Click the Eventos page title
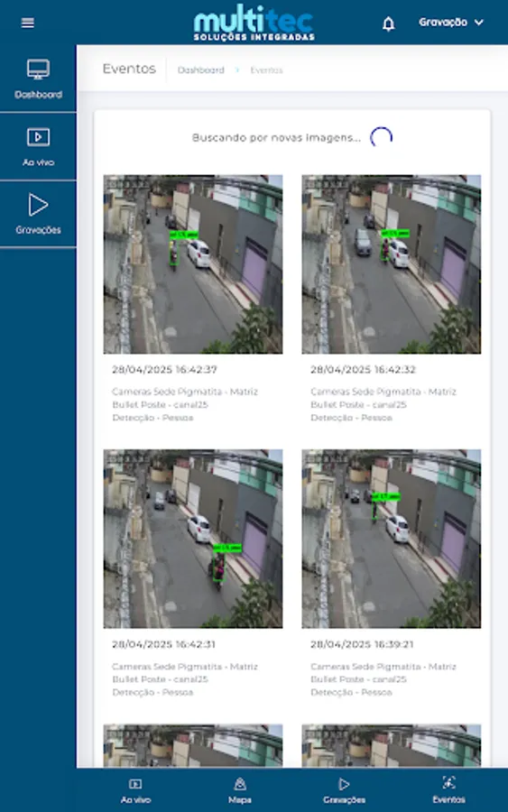The image size is (508, 812). [x=129, y=69]
